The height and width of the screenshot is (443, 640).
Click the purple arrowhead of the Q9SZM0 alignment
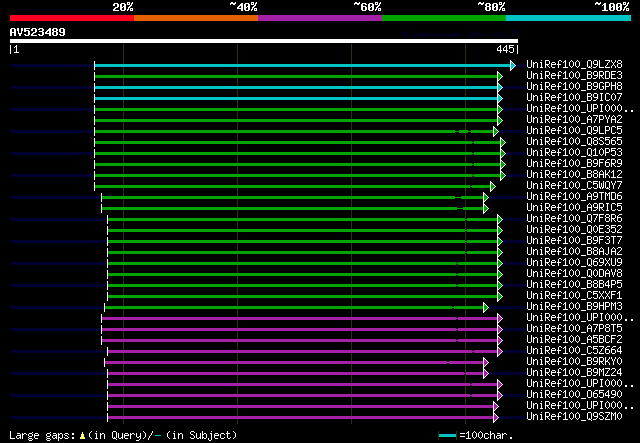pyautogui.click(x=496, y=418)
